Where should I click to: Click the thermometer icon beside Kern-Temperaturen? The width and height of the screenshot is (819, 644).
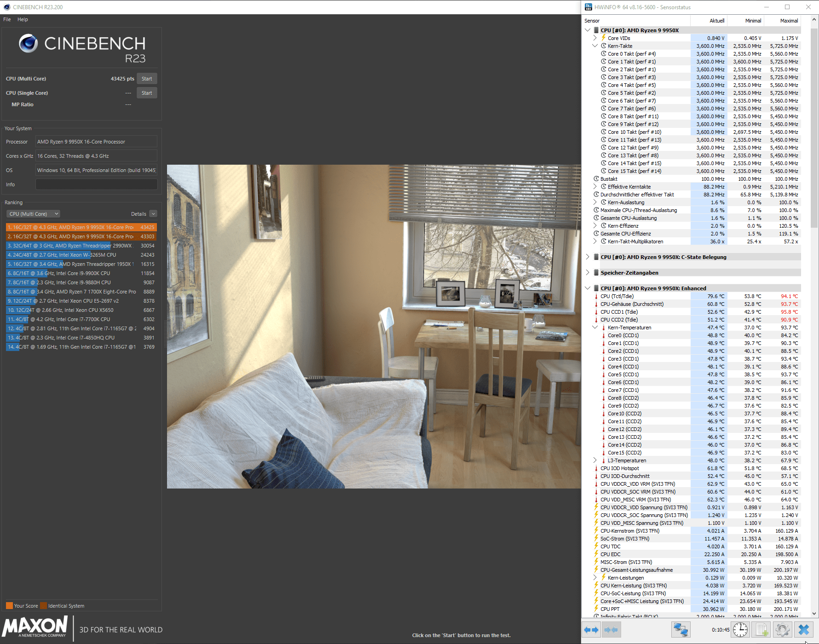pos(604,328)
